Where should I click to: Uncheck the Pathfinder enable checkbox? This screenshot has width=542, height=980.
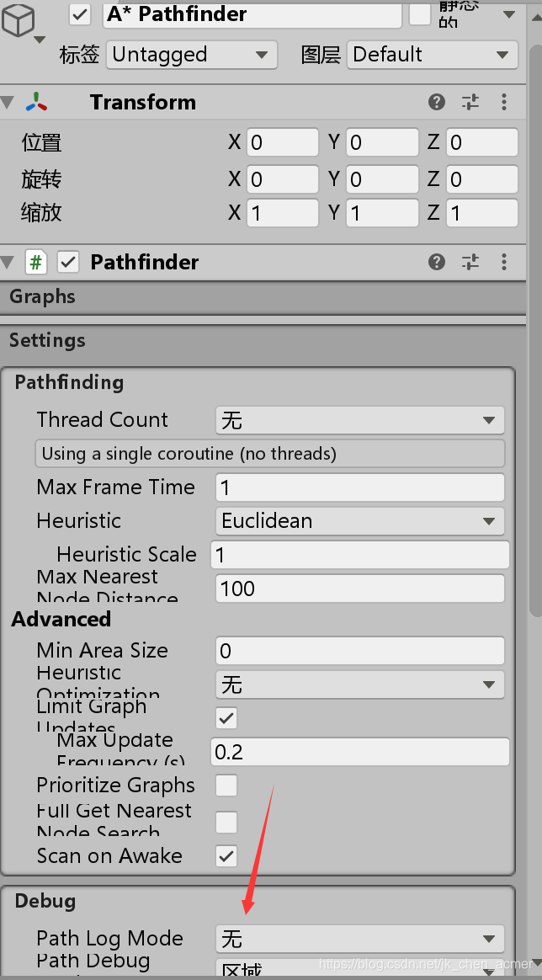click(x=67, y=262)
